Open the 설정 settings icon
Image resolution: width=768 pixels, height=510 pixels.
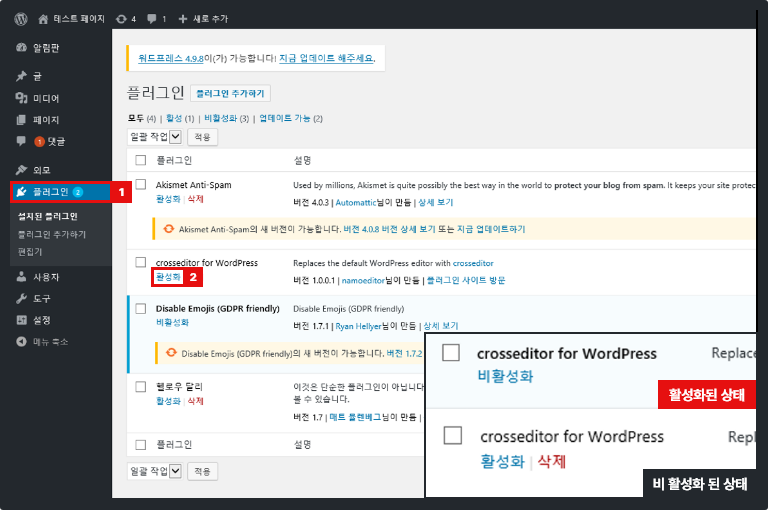tap(21, 320)
